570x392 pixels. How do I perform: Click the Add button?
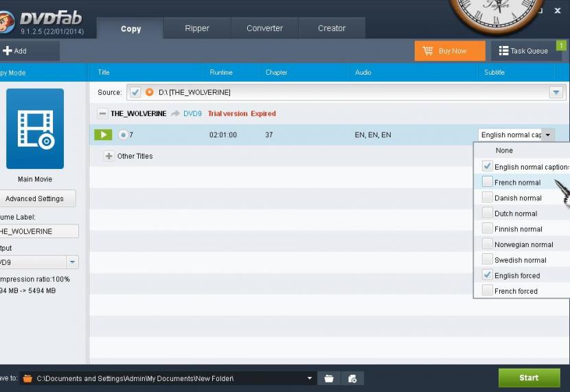(29, 51)
